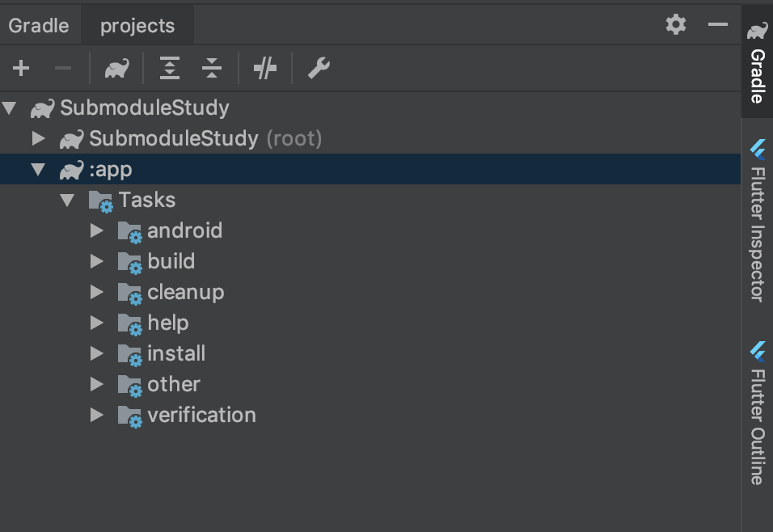Click the Gradle tab in right sidebar
This screenshot has height=532, width=773.
[x=757, y=61]
